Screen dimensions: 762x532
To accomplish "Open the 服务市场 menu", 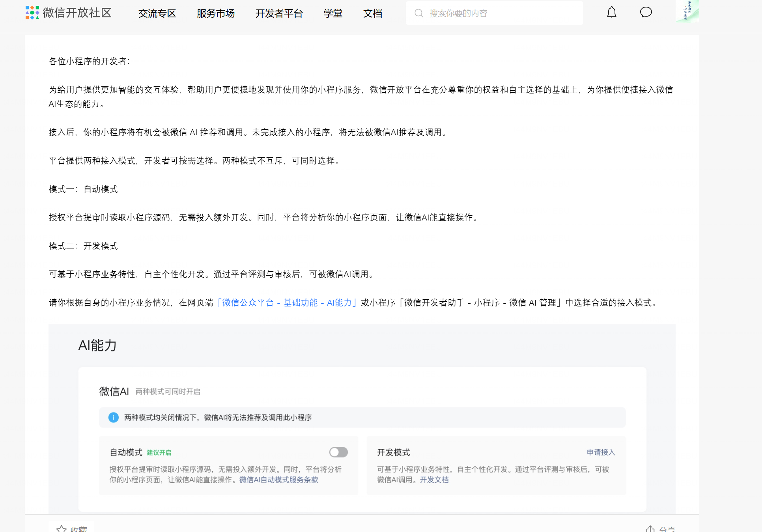I will [216, 13].
